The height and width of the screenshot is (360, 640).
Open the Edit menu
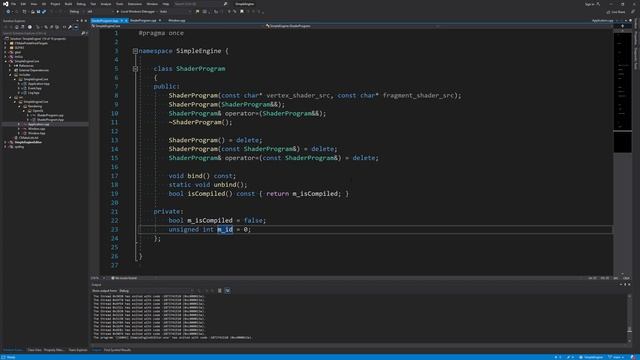click(x=23, y=4)
